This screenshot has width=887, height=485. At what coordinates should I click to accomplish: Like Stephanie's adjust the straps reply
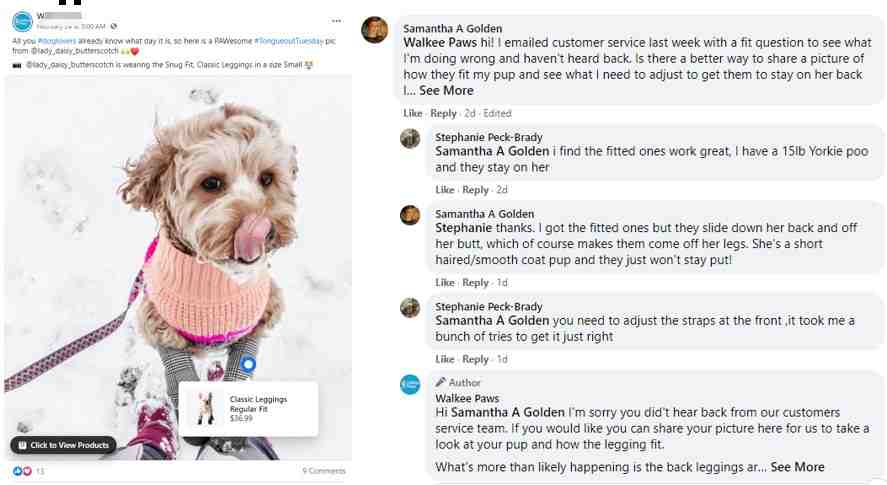[445, 359]
